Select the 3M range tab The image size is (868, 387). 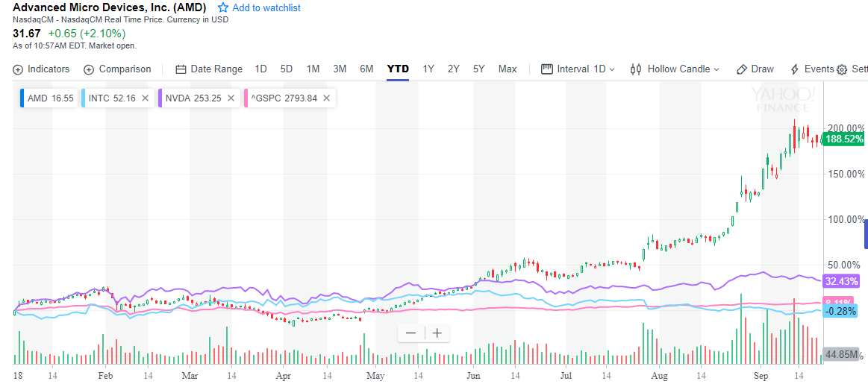(x=340, y=69)
